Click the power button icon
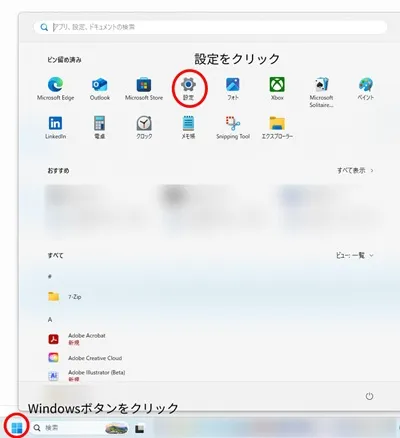 (x=369, y=396)
